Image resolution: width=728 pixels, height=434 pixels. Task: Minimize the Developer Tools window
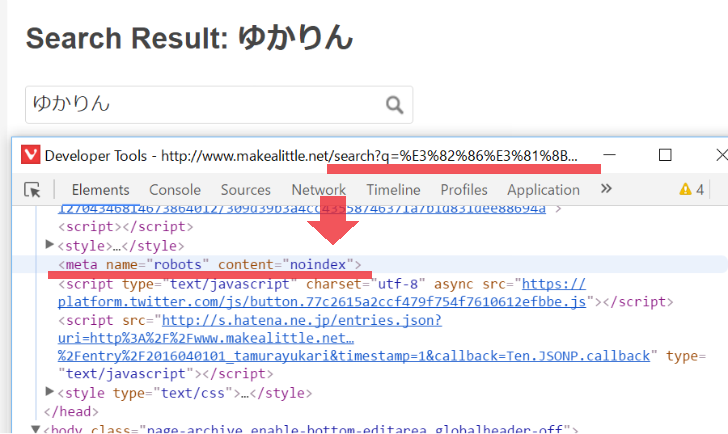coord(609,155)
